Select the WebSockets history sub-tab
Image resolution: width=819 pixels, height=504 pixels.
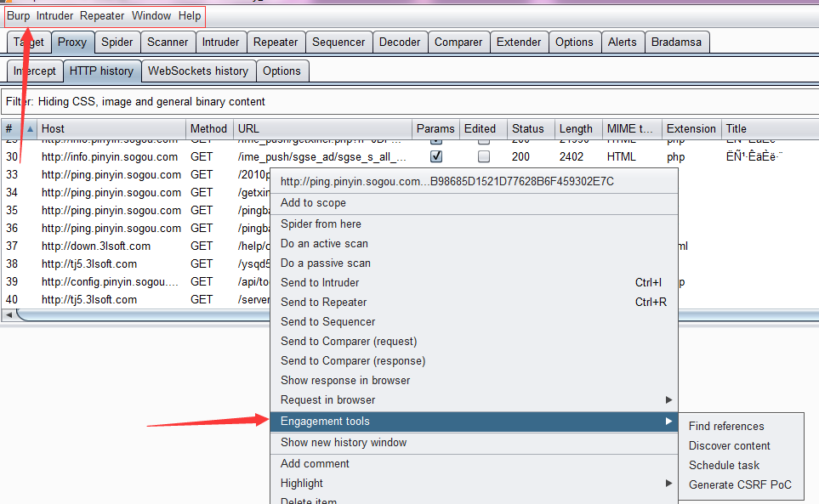coord(197,71)
